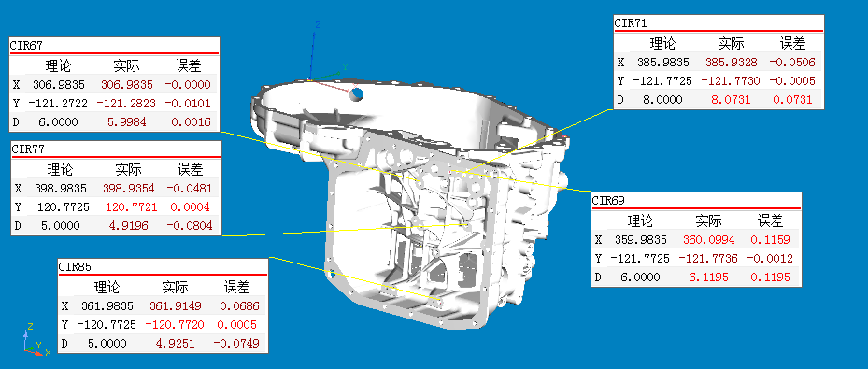Click the 误差 column header in CIR77

191,169
